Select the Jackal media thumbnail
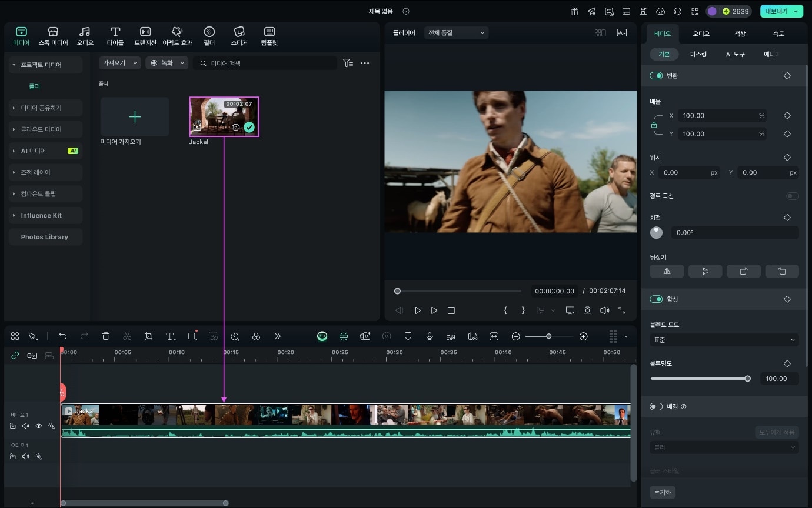 coord(224,116)
